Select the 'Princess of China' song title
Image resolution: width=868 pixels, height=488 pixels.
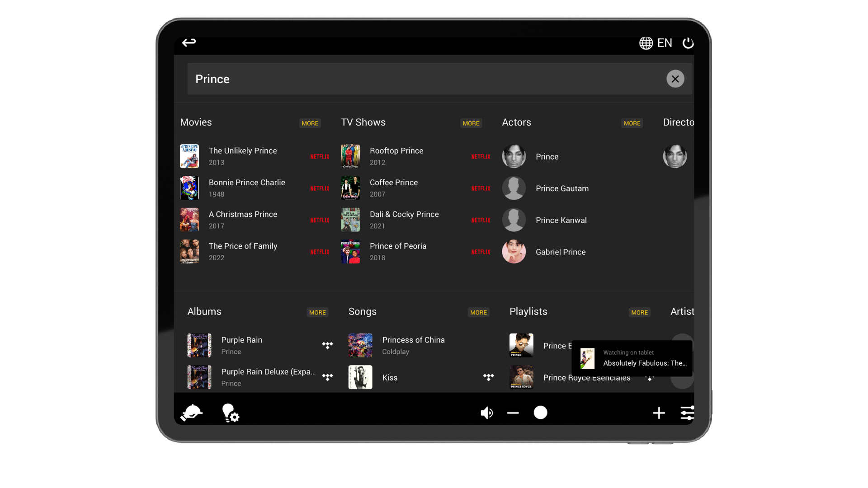pos(413,340)
